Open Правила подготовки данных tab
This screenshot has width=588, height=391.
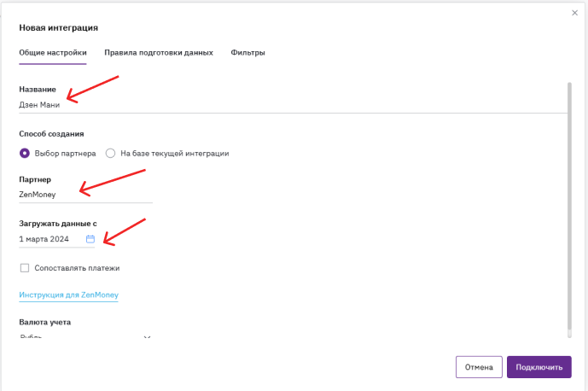(159, 53)
